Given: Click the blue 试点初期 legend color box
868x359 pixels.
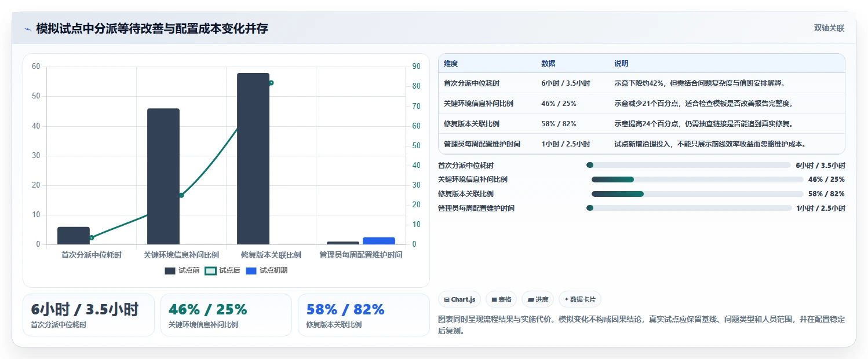Looking at the screenshot, I should tap(251, 271).
